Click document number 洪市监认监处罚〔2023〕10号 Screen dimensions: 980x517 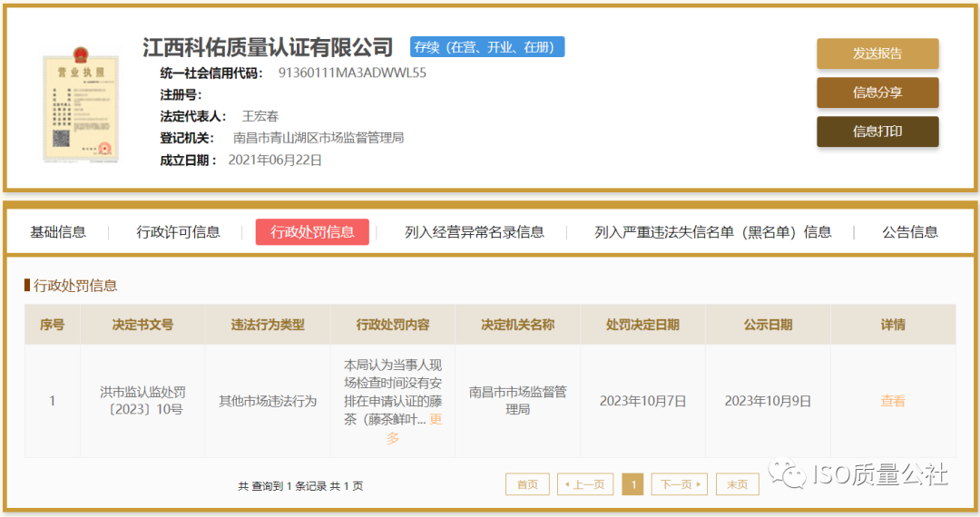(x=143, y=401)
